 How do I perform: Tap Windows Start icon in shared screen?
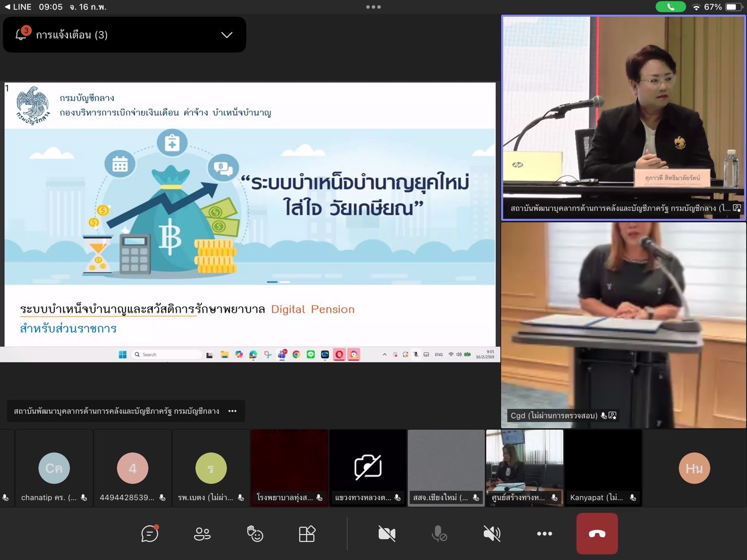pos(122,355)
